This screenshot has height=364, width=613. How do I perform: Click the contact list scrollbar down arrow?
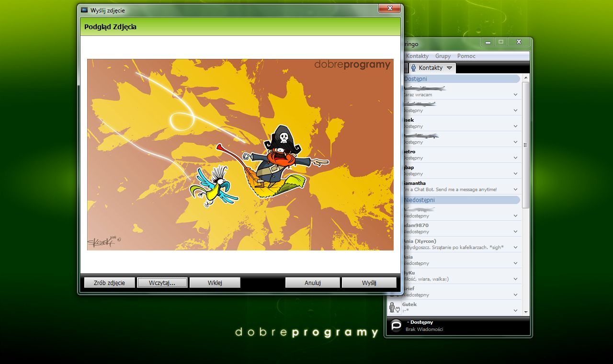pyautogui.click(x=526, y=312)
